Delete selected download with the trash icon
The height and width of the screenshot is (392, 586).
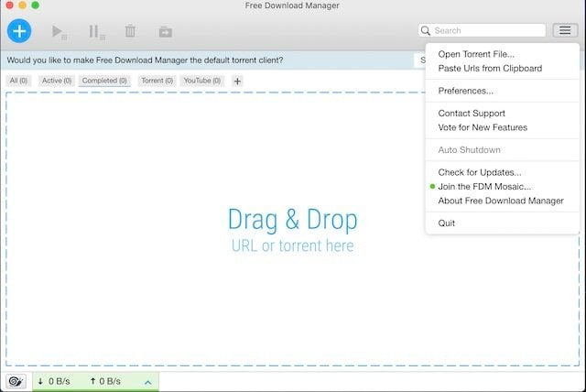pos(130,31)
